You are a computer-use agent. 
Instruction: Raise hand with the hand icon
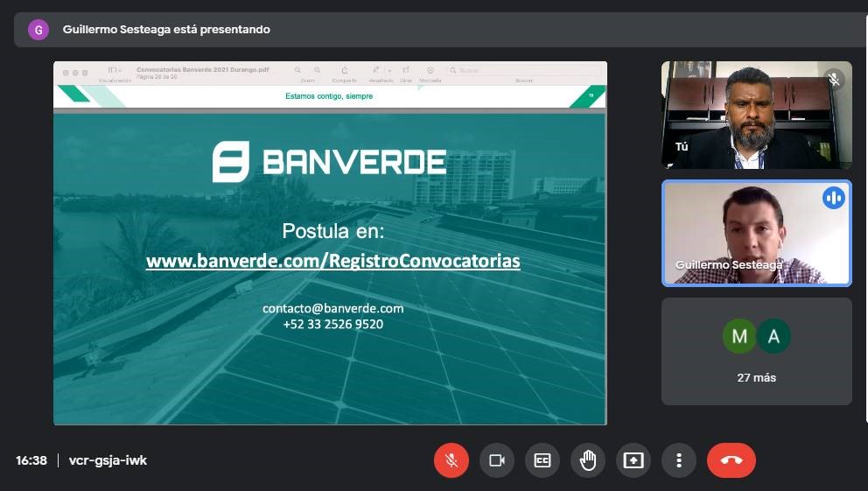588,460
